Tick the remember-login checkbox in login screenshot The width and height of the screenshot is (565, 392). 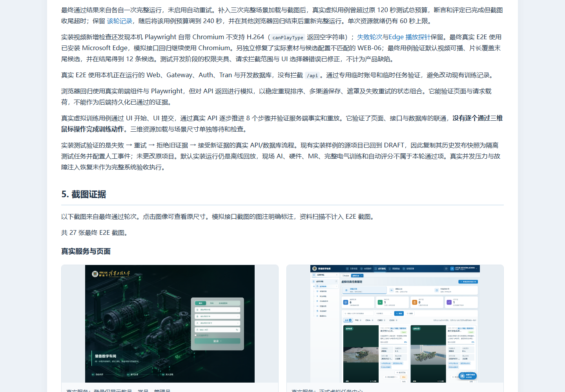point(196,335)
